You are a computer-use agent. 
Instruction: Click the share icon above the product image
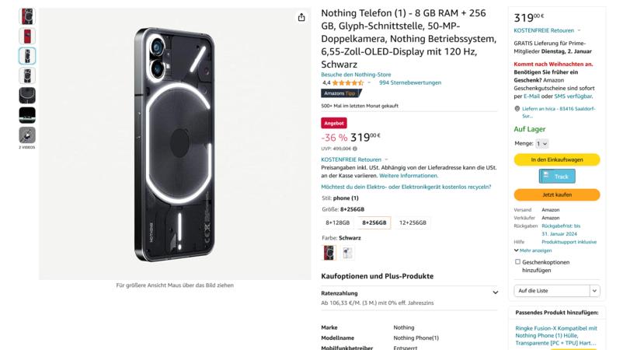[x=301, y=17]
